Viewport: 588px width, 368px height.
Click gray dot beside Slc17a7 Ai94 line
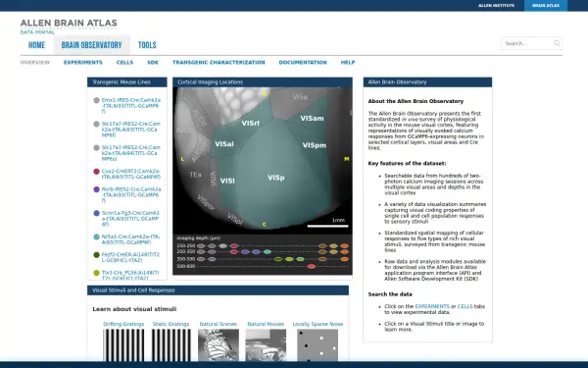click(x=96, y=147)
